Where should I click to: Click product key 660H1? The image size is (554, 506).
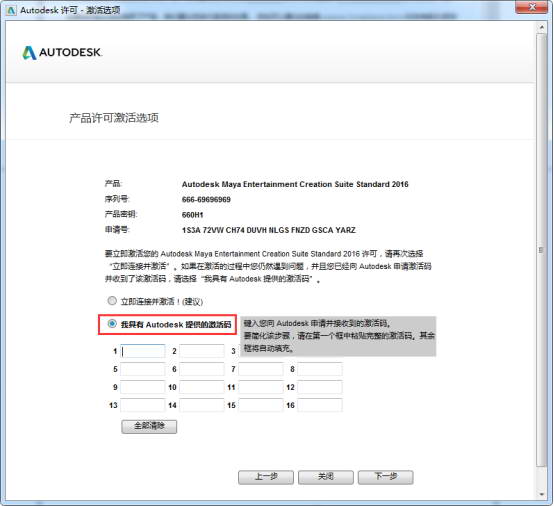193,215
